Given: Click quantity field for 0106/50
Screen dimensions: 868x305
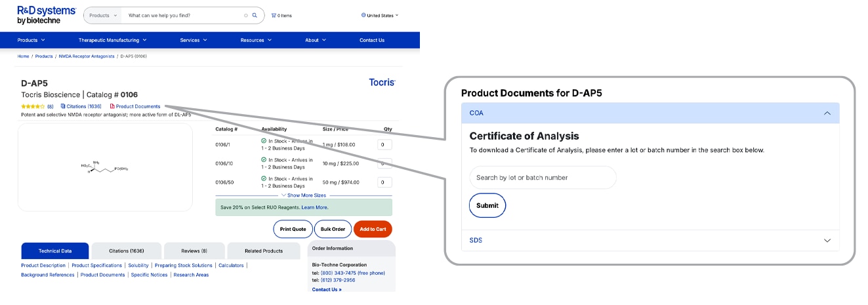Looking at the screenshot, I should click(x=385, y=182).
